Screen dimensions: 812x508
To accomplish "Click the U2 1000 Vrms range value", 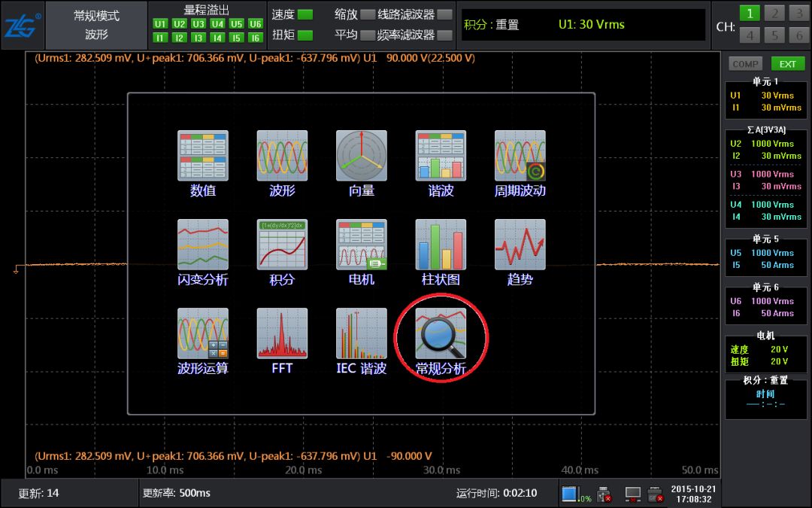I will coord(772,144).
